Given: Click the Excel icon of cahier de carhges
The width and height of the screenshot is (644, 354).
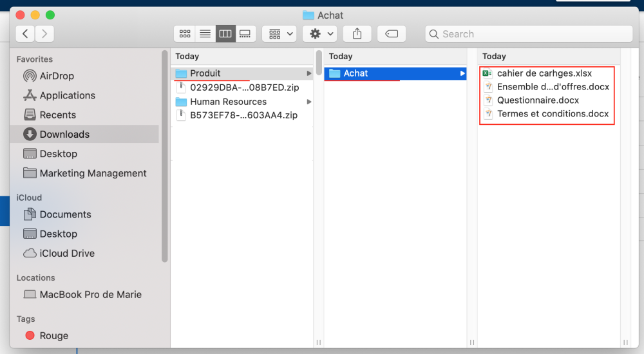Looking at the screenshot, I should [x=488, y=73].
